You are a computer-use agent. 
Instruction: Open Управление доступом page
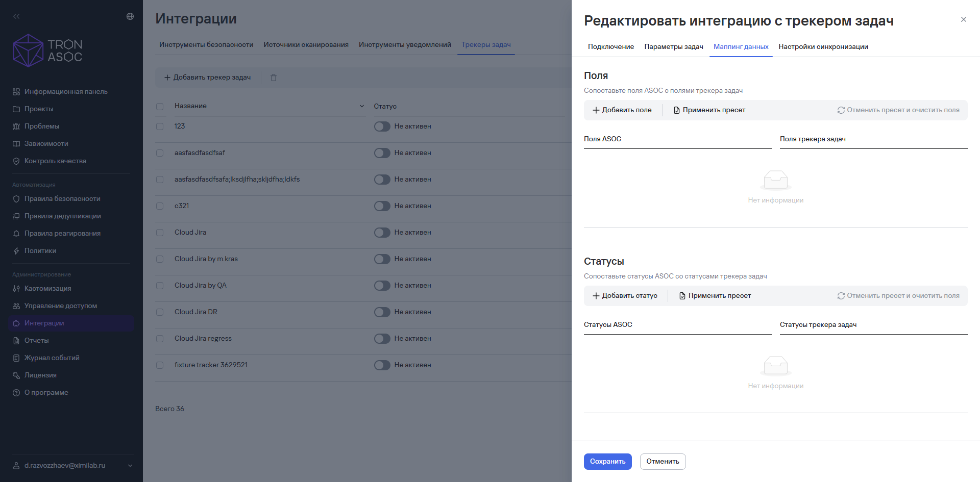[60, 306]
